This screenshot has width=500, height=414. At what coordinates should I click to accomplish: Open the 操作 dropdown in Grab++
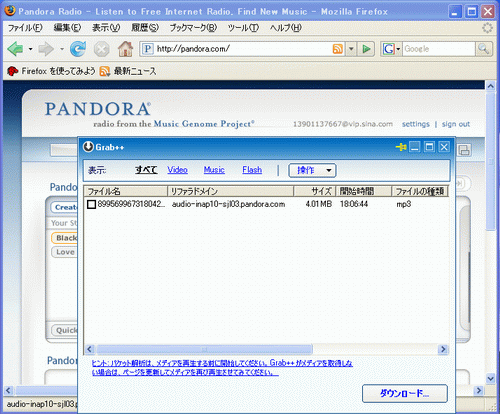tap(312, 170)
